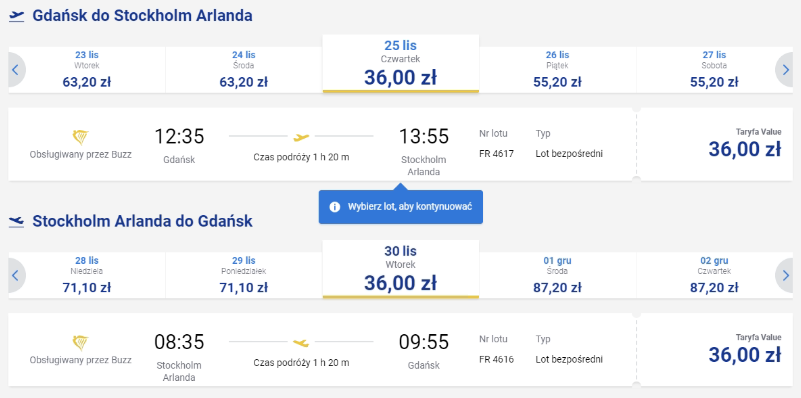Screen dimensions: 801x398
Task: Click info icon in the blue tooltip
Action: tap(335, 207)
